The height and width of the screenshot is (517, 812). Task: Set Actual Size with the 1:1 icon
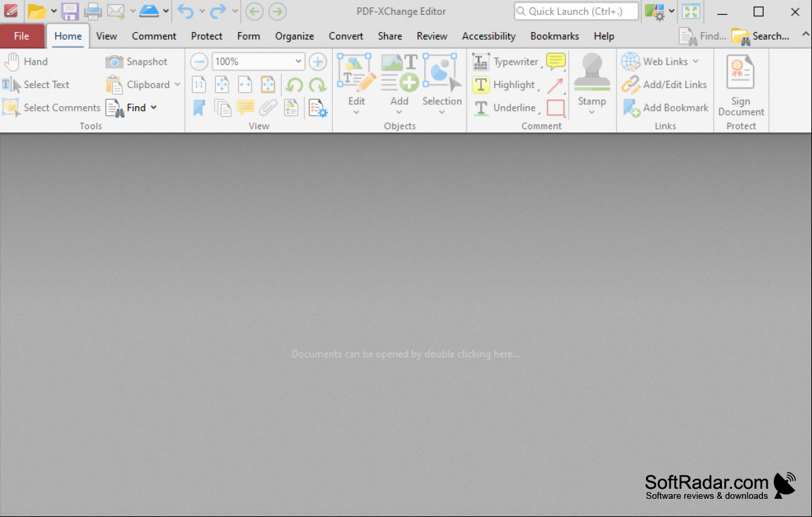[x=199, y=85]
